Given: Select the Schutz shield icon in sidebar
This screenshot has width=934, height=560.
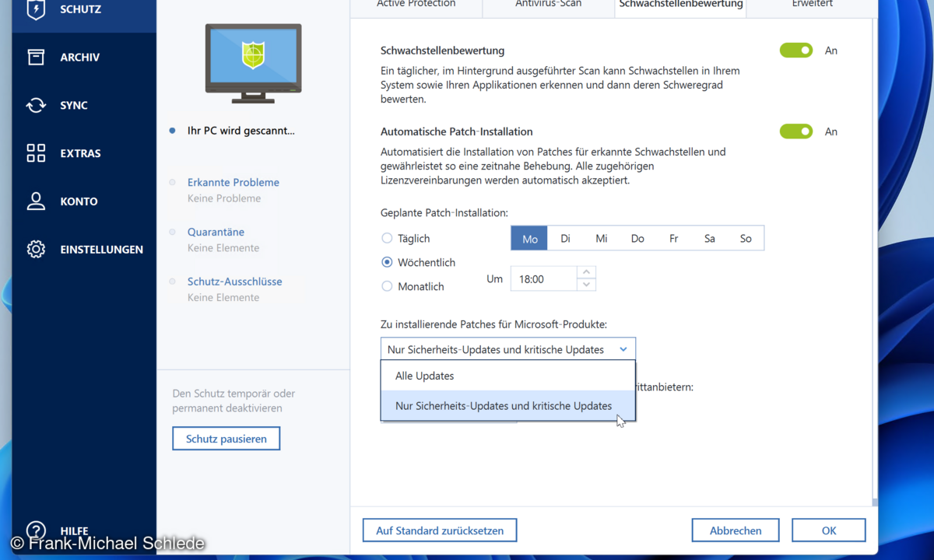Looking at the screenshot, I should click(x=35, y=9).
